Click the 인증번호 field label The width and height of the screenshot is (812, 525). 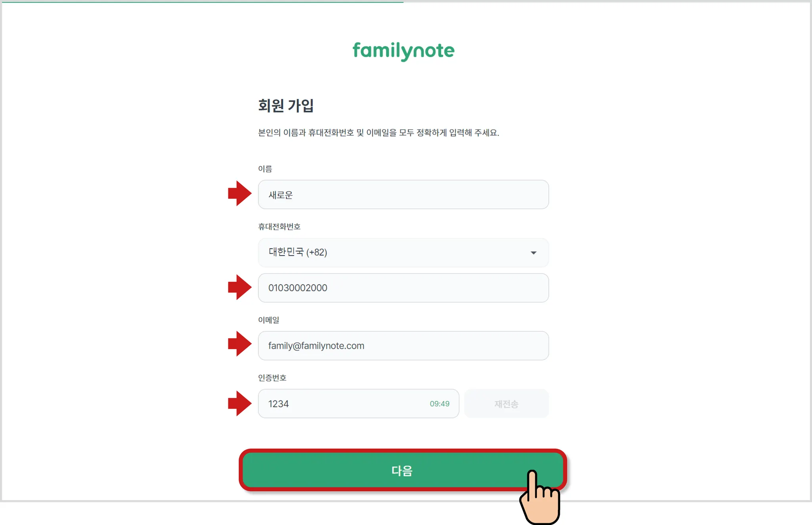(272, 378)
